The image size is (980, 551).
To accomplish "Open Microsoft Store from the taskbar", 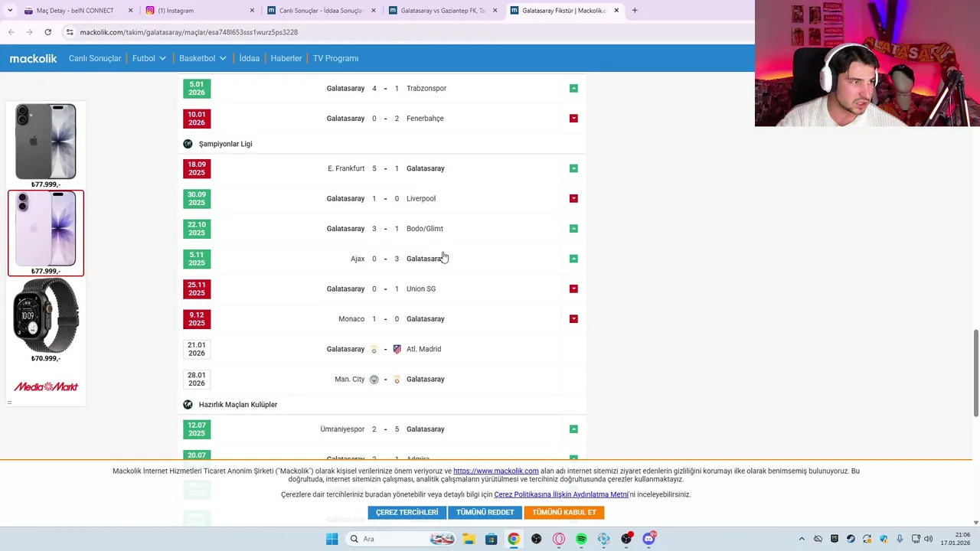I will [x=491, y=539].
